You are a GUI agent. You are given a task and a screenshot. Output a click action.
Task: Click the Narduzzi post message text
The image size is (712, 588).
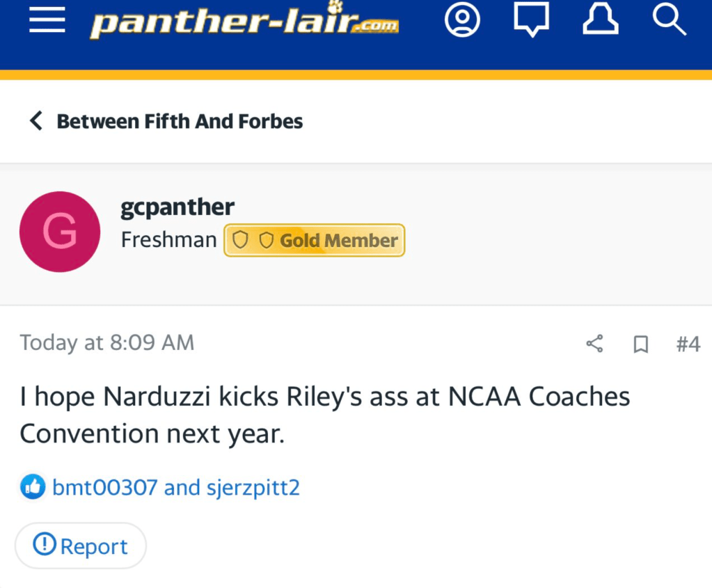(x=324, y=415)
